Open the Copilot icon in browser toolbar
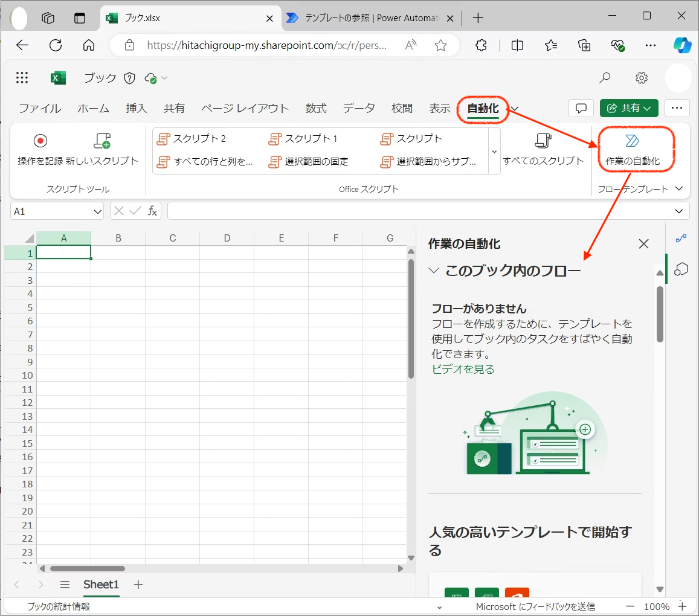The width and height of the screenshot is (699, 616). coord(682,45)
